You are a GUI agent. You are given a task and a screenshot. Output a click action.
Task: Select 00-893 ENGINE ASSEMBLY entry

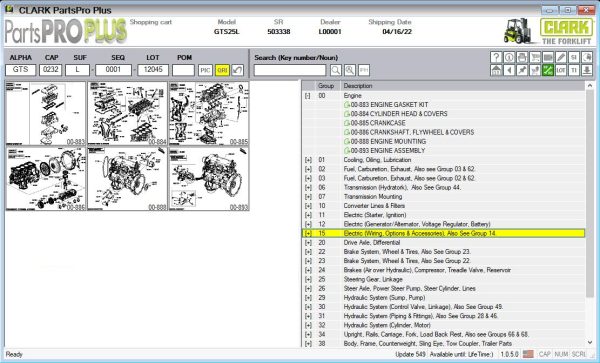coord(385,151)
